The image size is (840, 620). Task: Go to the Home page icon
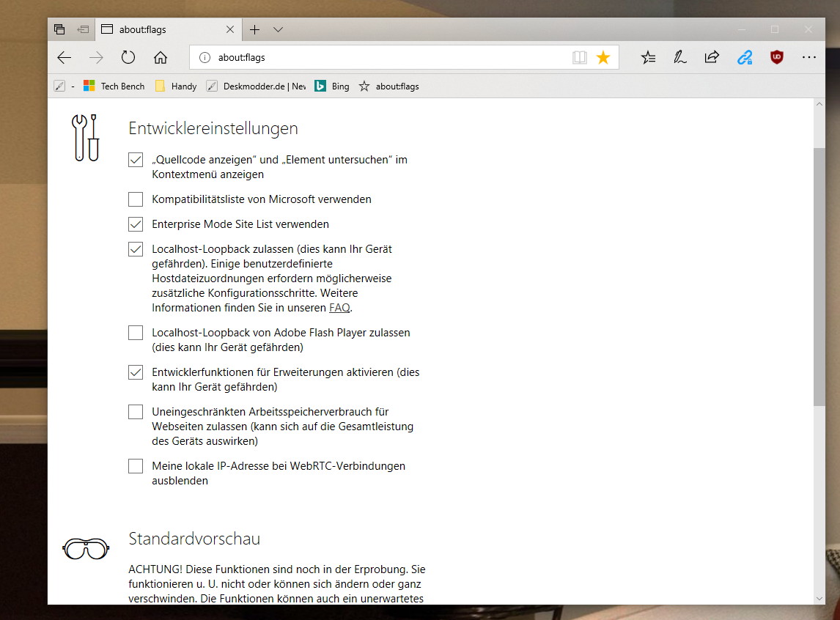(x=161, y=58)
